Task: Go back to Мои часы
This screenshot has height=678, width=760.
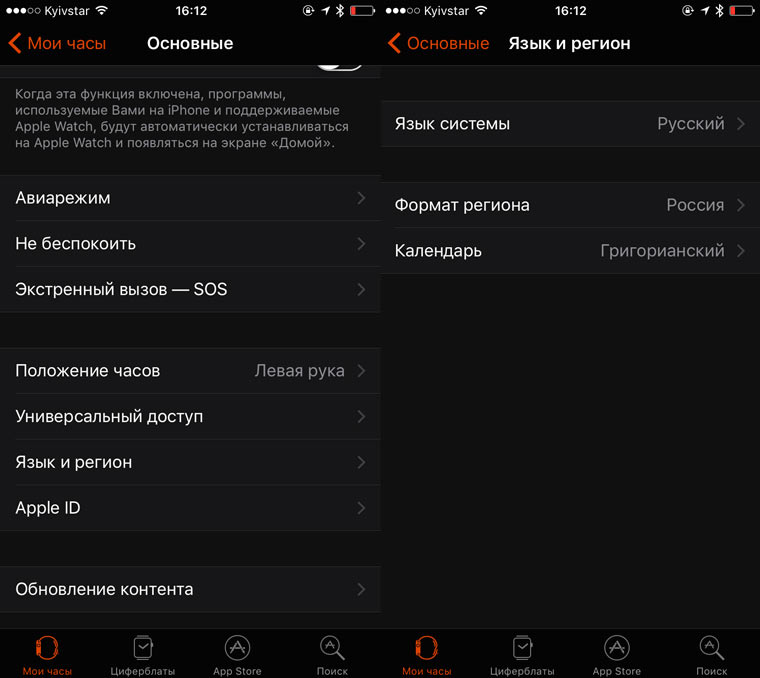Action: [x=57, y=43]
